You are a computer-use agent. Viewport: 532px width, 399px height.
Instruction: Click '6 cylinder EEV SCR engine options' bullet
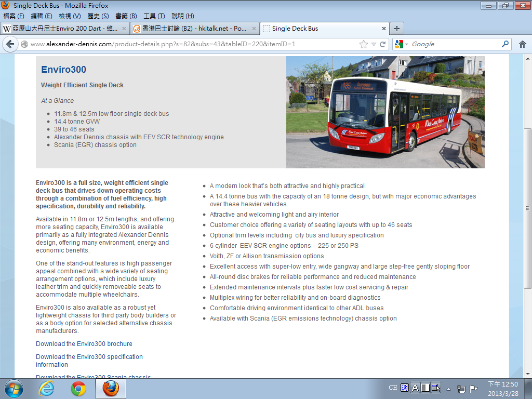(284, 246)
